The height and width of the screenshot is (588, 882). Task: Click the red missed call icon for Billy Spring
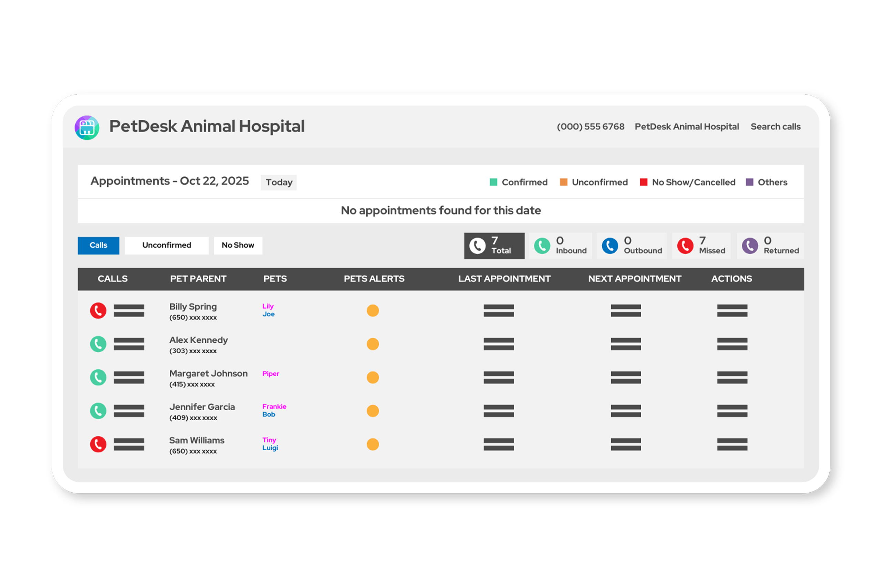98,310
